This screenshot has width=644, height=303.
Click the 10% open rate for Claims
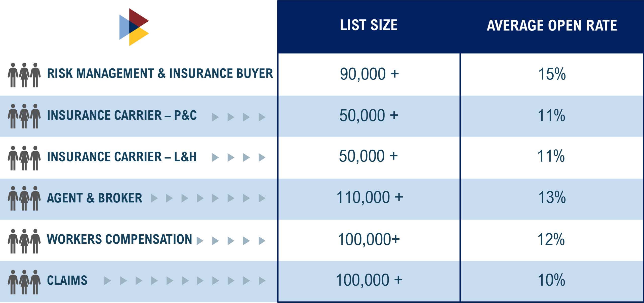click(551, 280)
